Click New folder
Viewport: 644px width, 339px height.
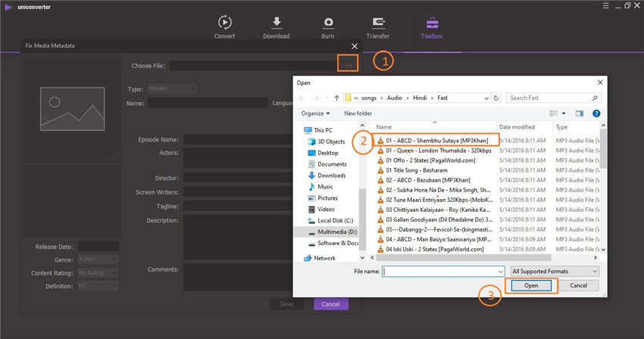point(358,114)
